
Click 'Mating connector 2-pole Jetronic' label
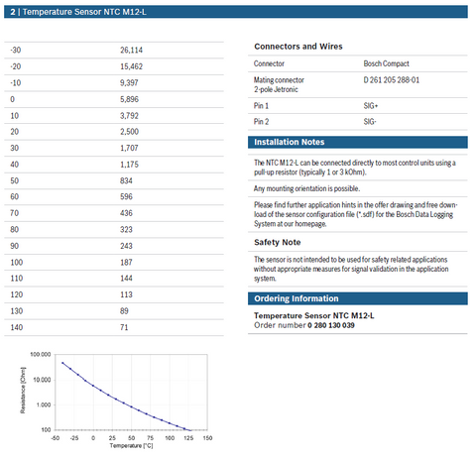(279, 85)
